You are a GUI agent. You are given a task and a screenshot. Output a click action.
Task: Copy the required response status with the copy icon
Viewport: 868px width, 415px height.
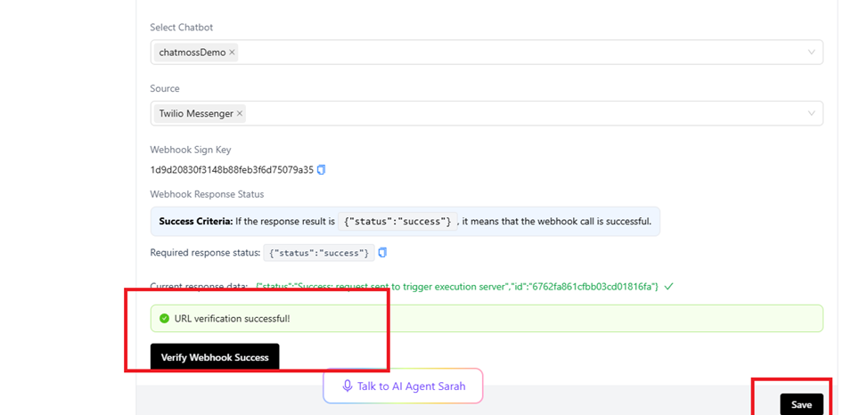click(x=382, y=253)
